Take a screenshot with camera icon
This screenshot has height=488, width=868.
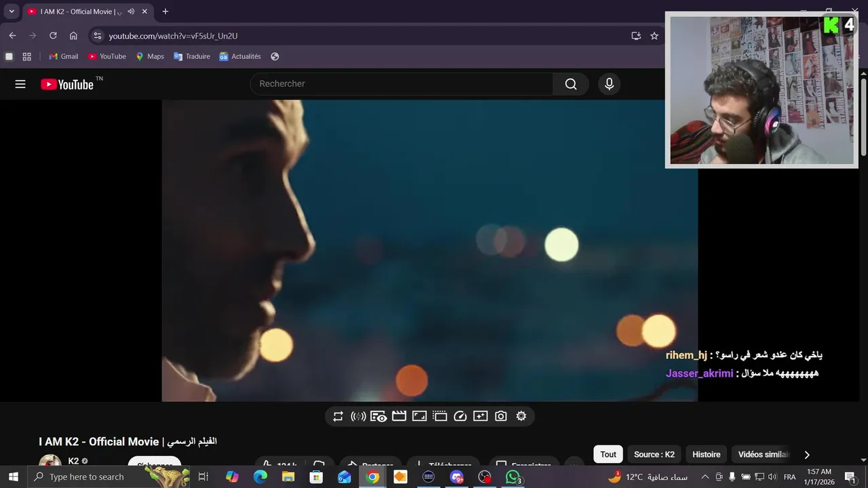[500, 416]
